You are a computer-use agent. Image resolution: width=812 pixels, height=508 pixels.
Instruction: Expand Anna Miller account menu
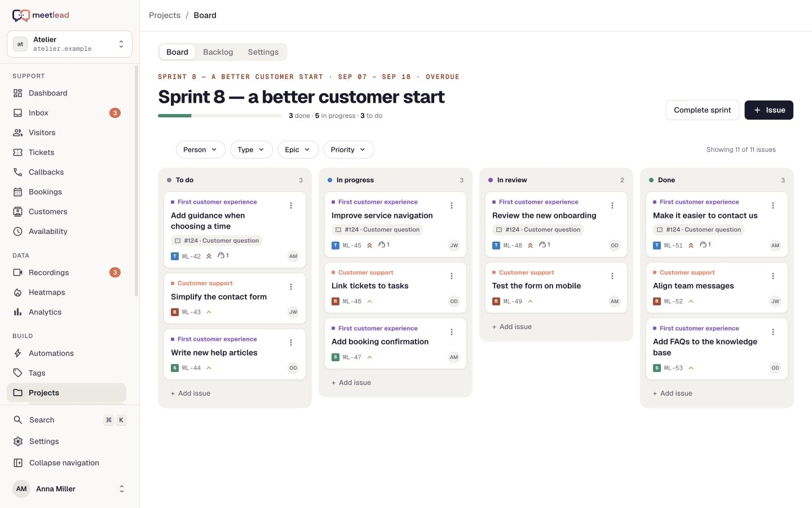pyautogui.click(x=69, y=489)
